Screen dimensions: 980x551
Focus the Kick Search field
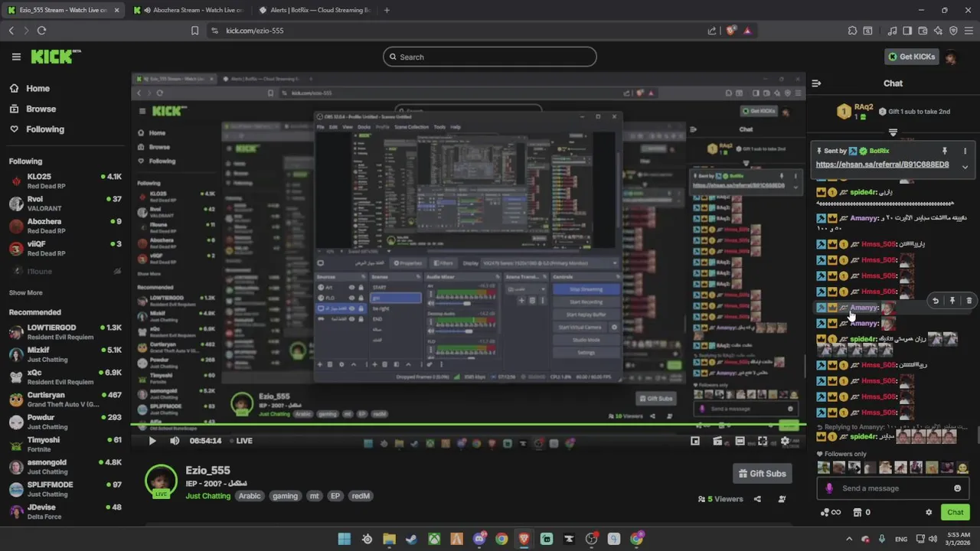point(490,57)
